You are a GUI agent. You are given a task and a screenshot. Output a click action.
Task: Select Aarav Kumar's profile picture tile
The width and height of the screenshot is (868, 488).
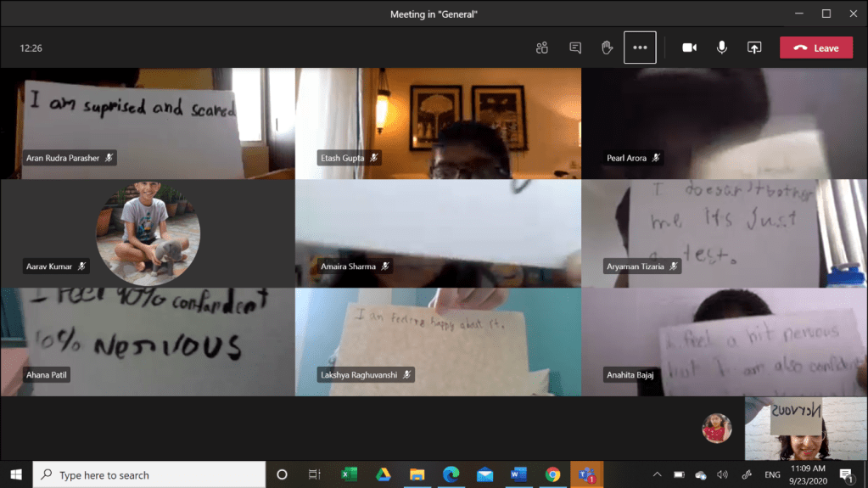(x=148, y=233)
